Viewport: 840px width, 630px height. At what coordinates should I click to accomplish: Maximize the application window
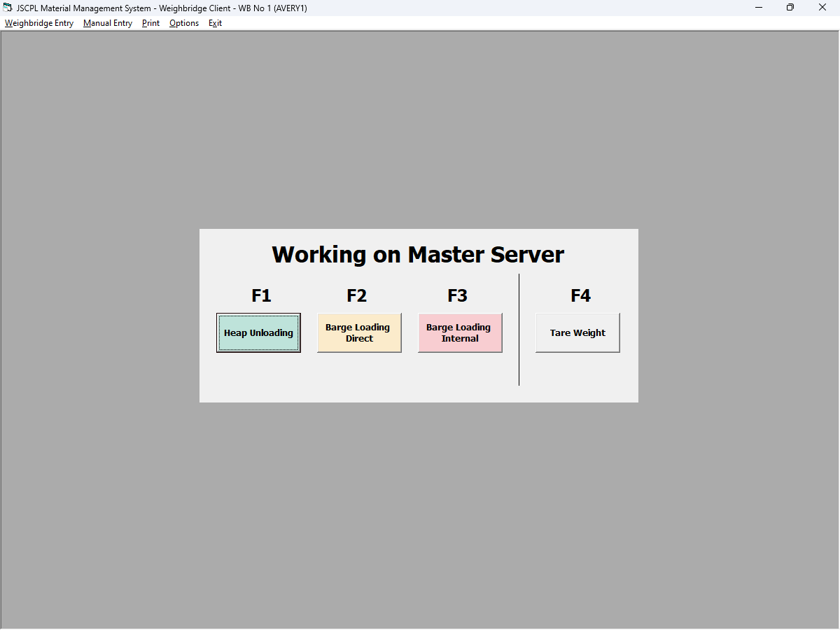[790, 7]
